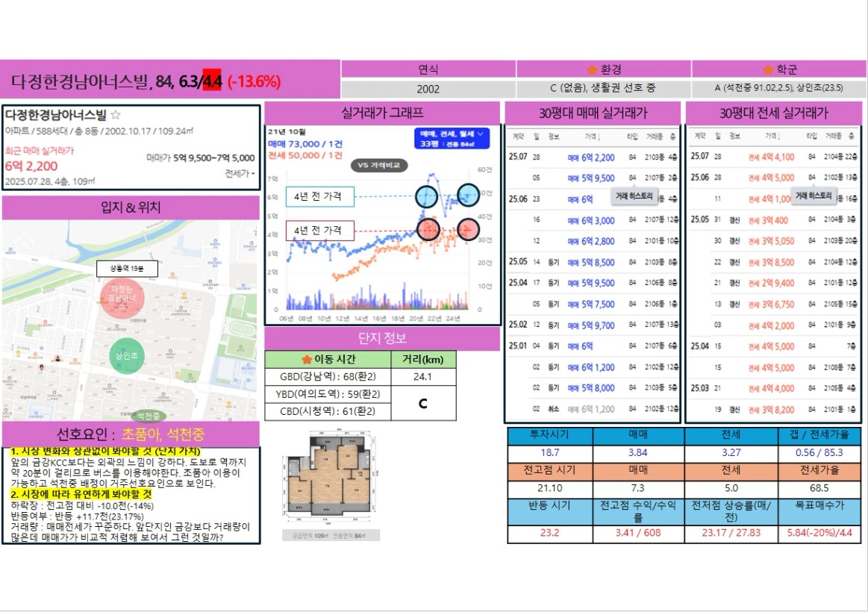This screenshot has height=612, width=868.
Task: Click the orange star beside 환경
Action: (x=592, y=69)
